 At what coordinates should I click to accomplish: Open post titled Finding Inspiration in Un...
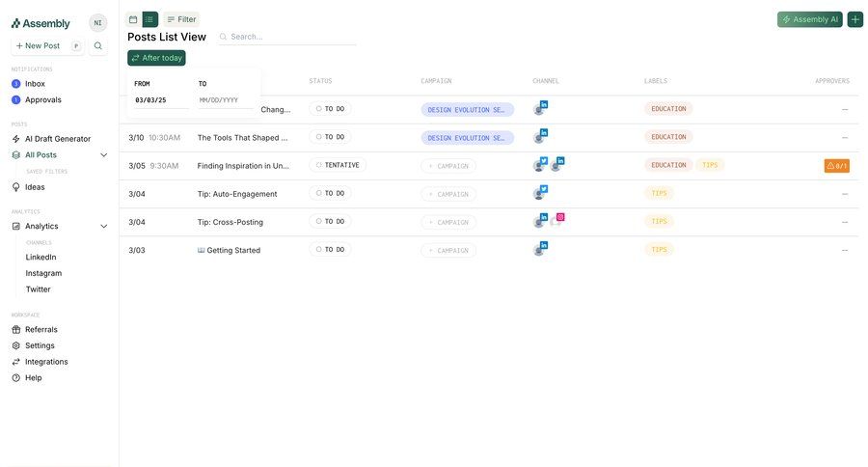tap(243, 166)
